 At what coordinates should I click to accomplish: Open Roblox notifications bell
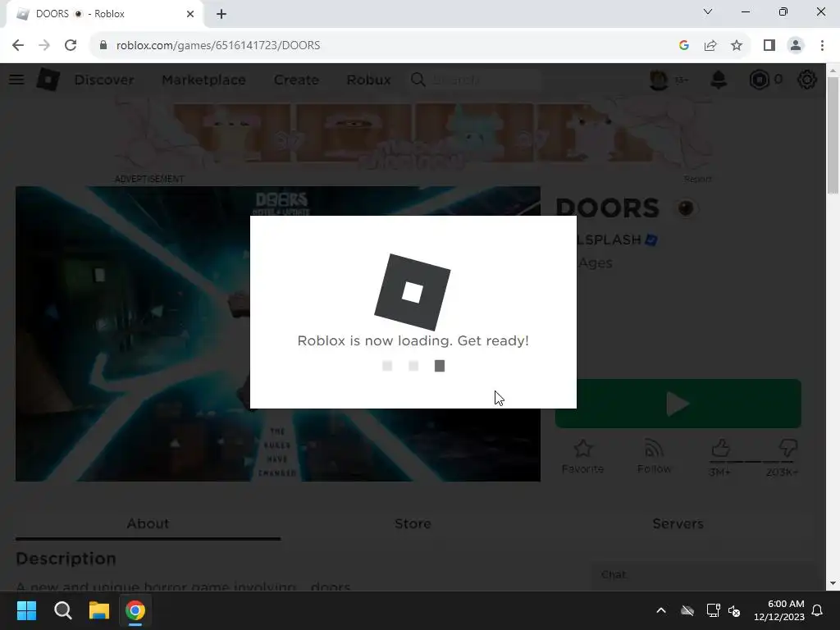(719, 80)
